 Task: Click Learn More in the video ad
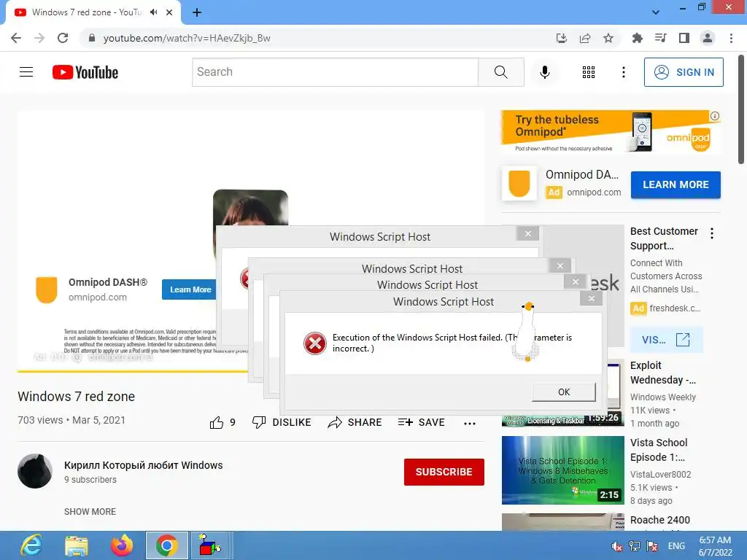pyautogui.click(x=190, y=289)
